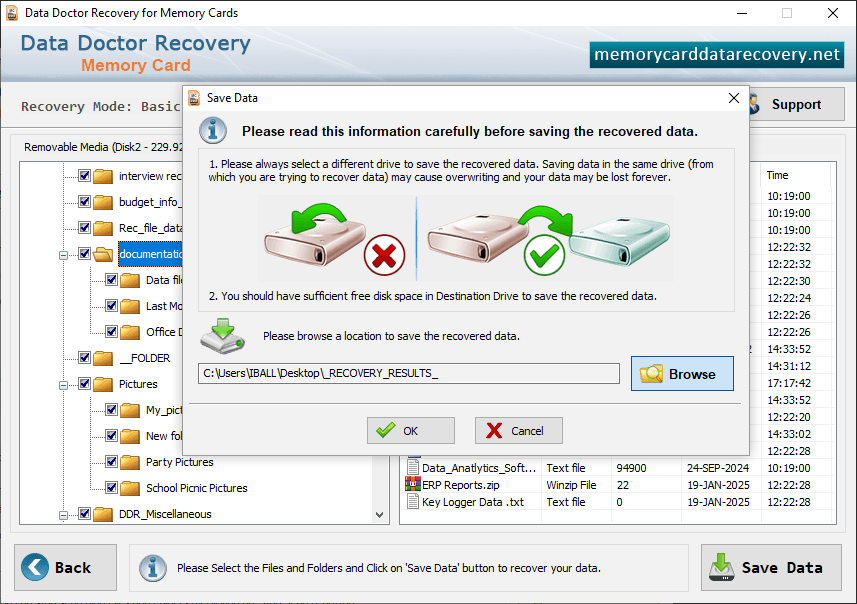Image resolution: width=857 pixels, height=604 pixels.
Task: Click the ERP Reports.zip Winzip icon
Action: tap(413, 484)
